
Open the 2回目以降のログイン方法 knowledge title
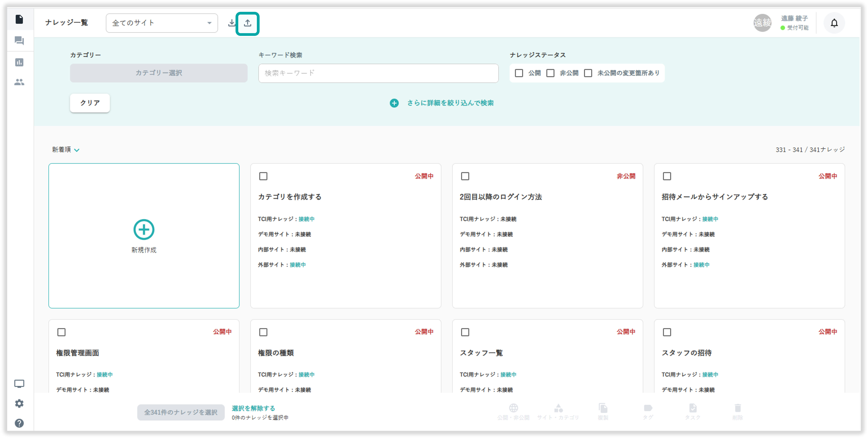[501, 197]
